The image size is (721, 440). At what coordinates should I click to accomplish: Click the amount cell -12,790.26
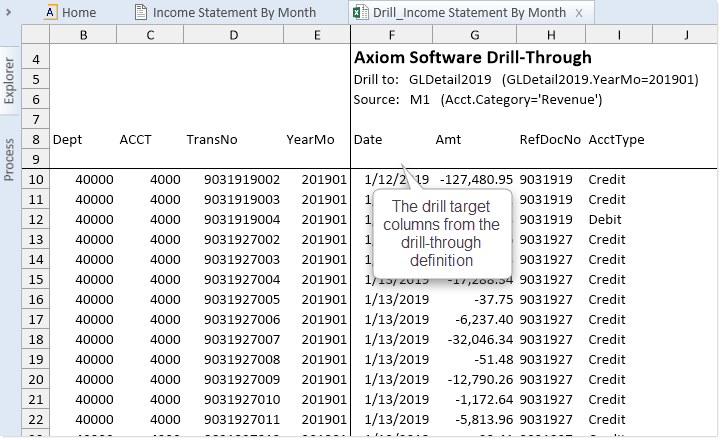pyautogui.click(x=480, y=380)
